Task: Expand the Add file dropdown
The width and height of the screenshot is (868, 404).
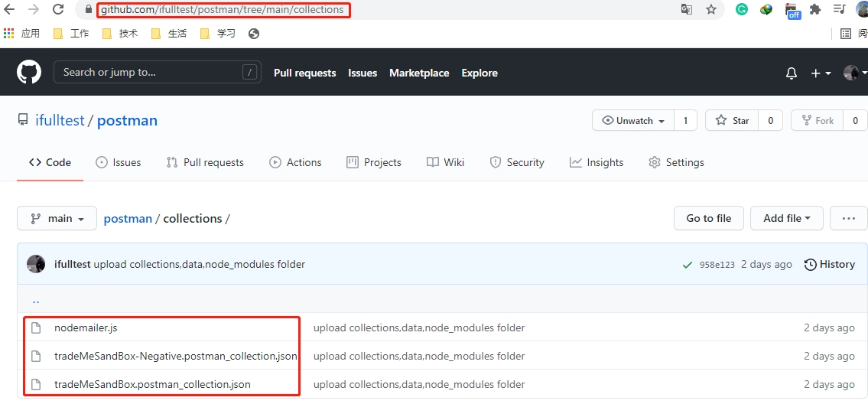Action: click(x=787, y=218)
